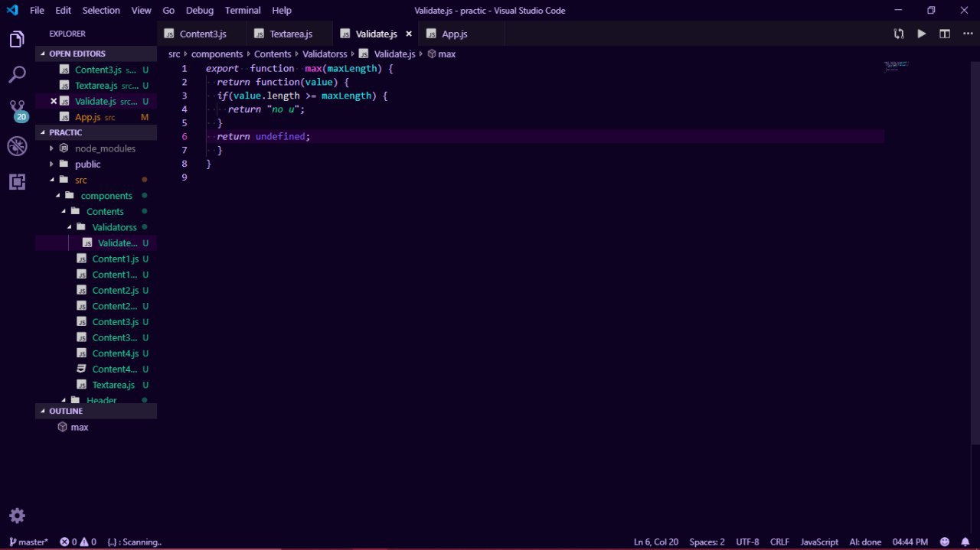The height and width of the screenshot is (550, 980).
Task: Click Ln 6, Col 20 cursor position
Action: click(656, 542)
